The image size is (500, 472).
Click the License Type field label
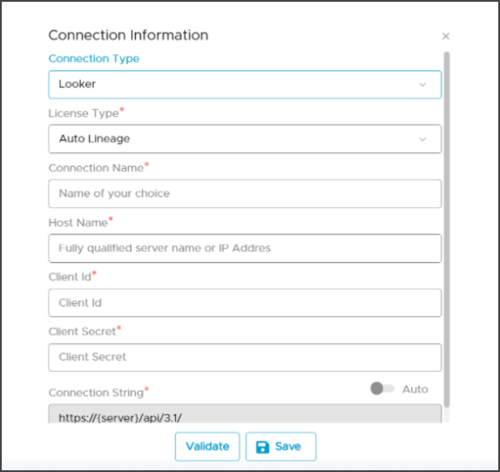point(84,113)
